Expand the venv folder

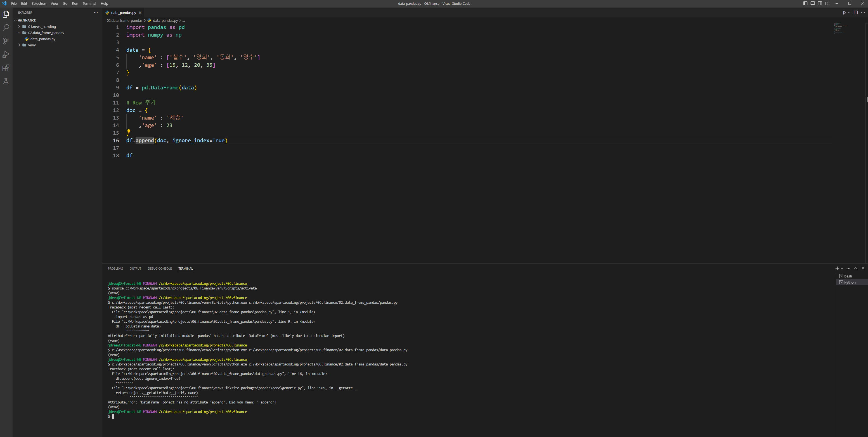tap(32, 45)
